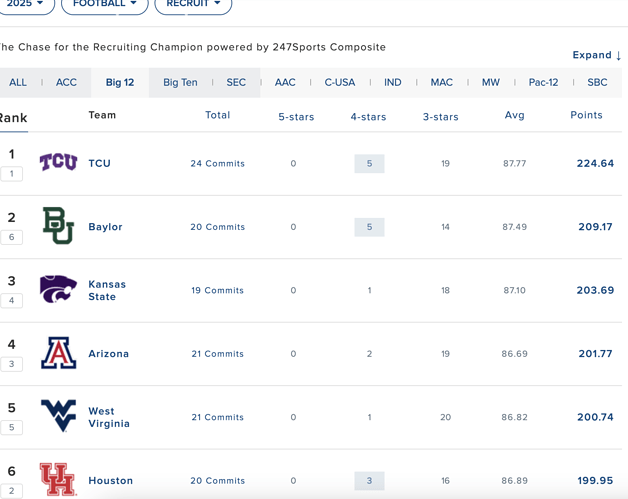This screenshot has height=499, width=628.
Task: Select the West Virginia WV logo
Action: pyautogui.click(x=58, y=416)
